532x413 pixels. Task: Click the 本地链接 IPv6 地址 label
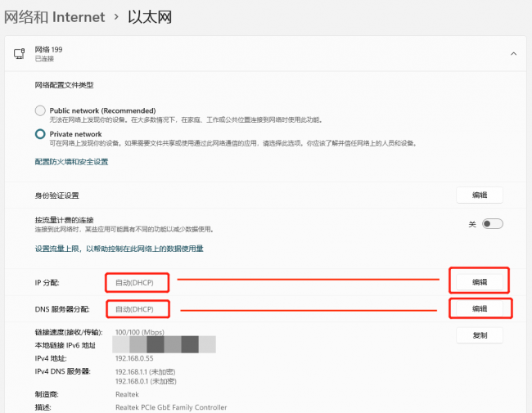[65, 345]
